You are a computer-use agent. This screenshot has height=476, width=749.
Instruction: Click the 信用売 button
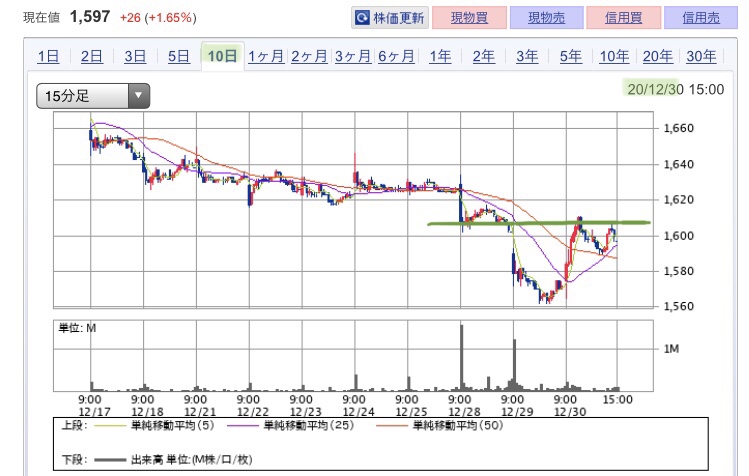click(701, 18)
